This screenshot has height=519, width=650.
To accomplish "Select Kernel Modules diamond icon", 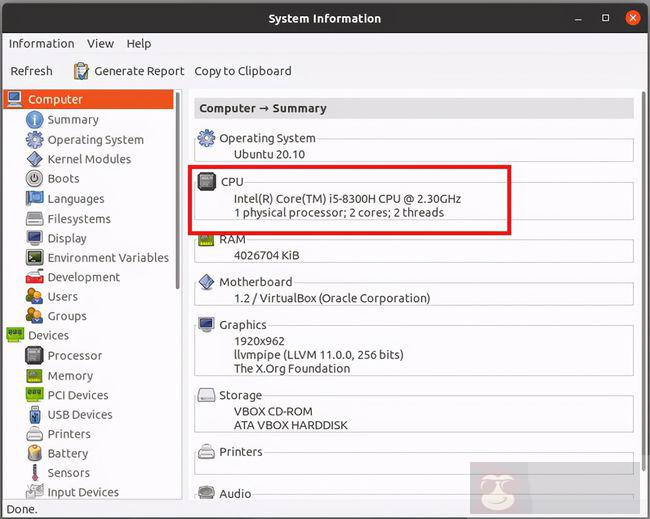I will pyautogui.click(x=34, y=159).
